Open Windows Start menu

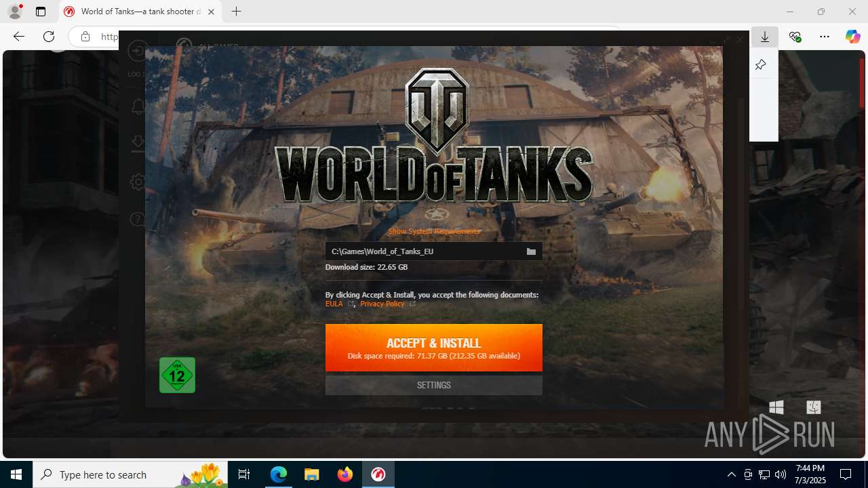[16, 474]
